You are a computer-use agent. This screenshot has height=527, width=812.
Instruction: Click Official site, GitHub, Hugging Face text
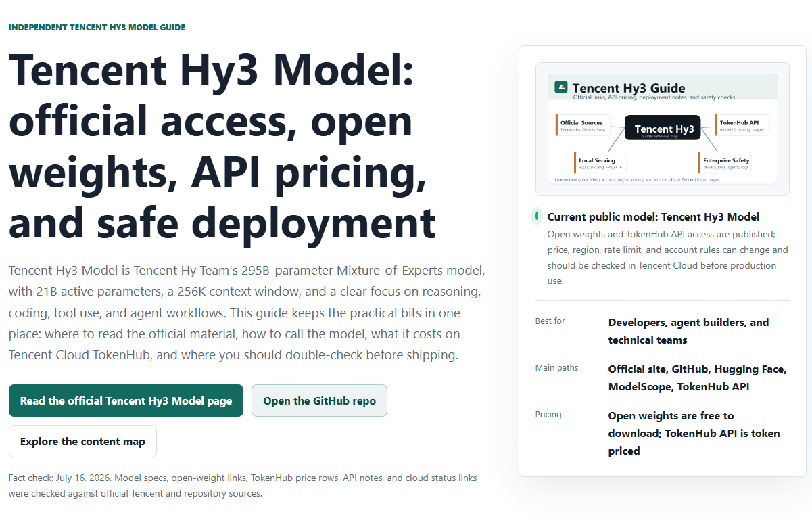click(x=697, y=378)
